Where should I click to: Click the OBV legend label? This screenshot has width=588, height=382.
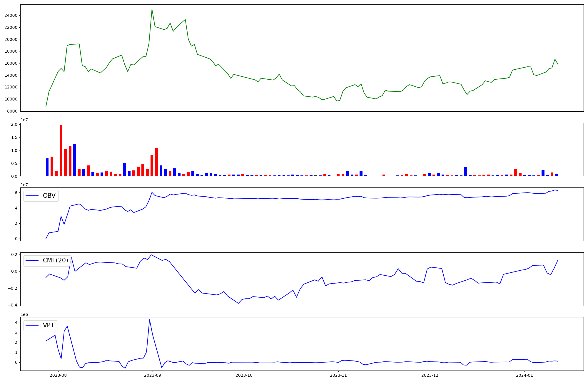click(49, 196)
